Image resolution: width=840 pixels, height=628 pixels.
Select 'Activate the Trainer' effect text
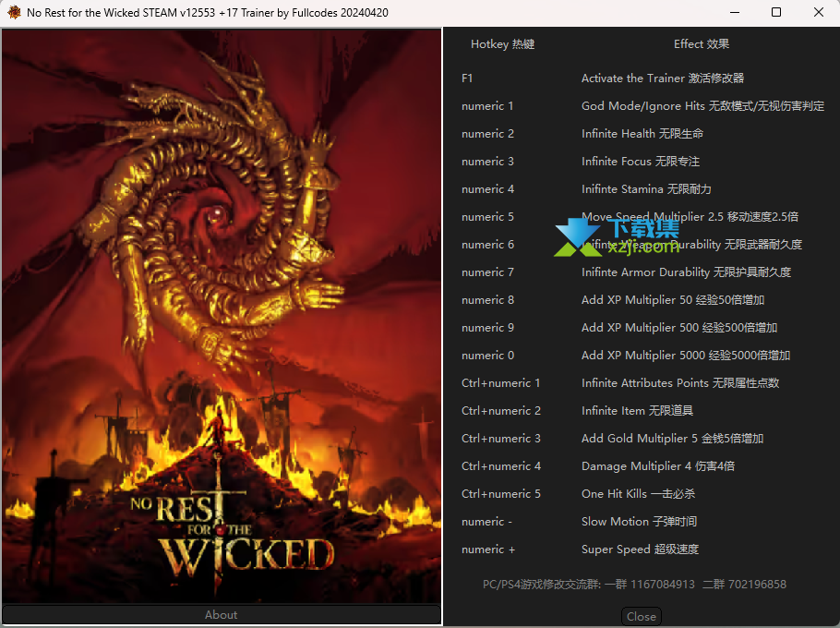click(663, 78)
